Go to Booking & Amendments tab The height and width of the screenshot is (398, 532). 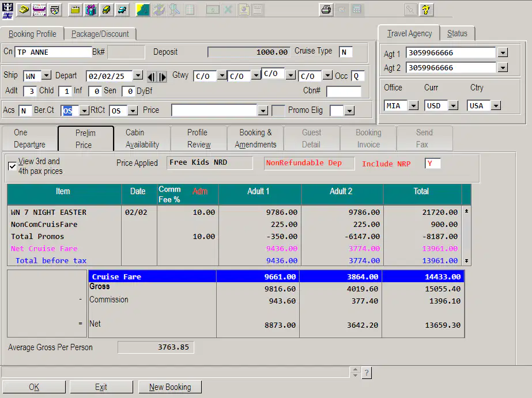[x=255, y=138]
